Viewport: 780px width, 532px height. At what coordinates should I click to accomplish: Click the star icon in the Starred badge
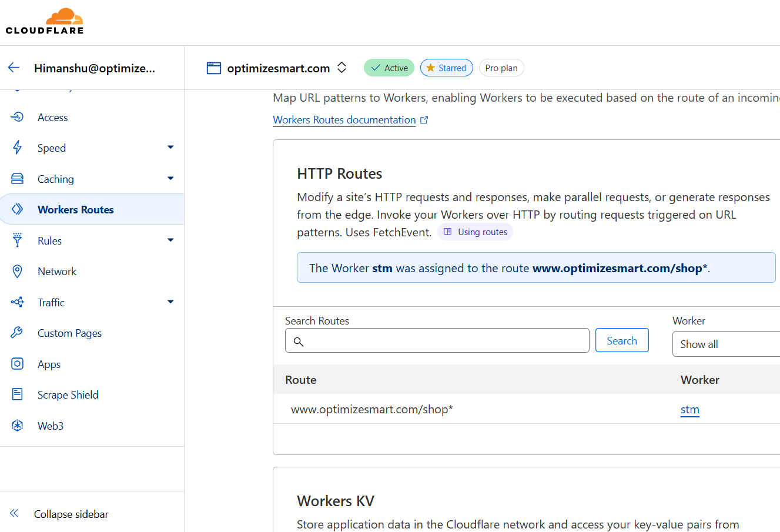(430, 68)
